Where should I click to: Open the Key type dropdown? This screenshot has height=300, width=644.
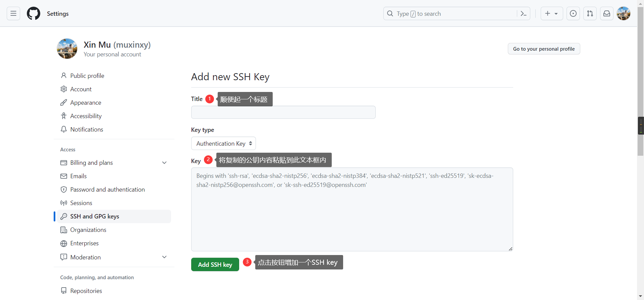[223, 143]
